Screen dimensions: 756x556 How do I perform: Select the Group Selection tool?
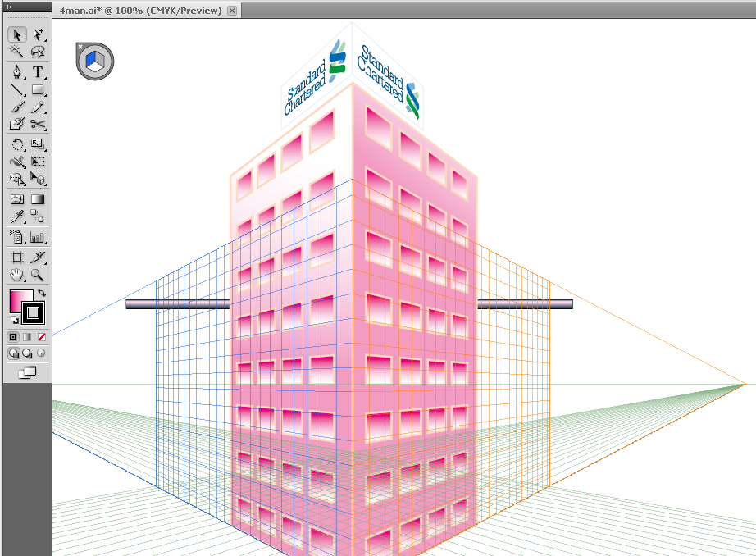point(38,34)
